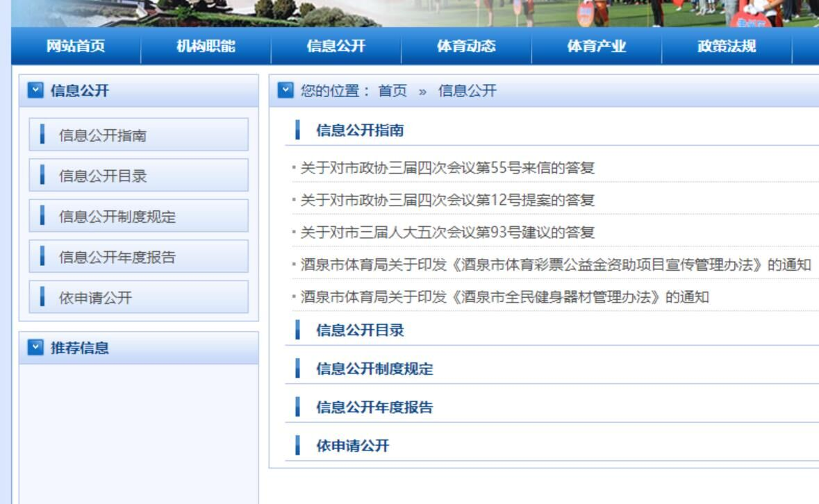Open the 全民健身器材管理办法 notice

tap(504, 297)
